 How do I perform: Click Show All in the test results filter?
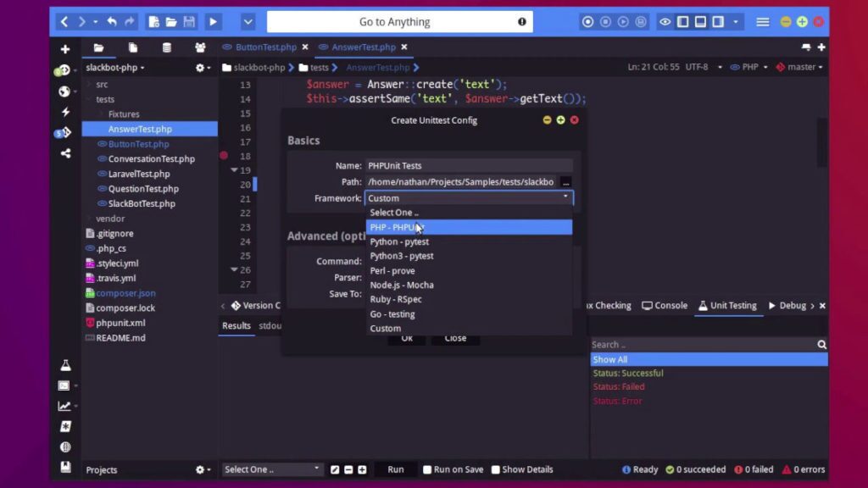(610, 358)
